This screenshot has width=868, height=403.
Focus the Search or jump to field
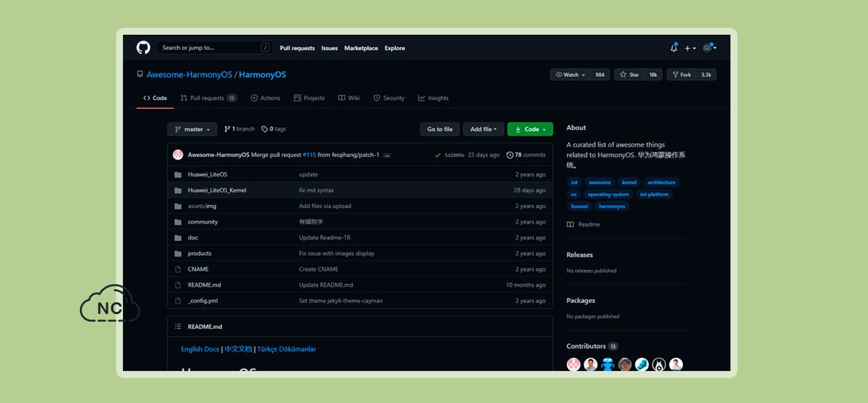coord(214,48)
